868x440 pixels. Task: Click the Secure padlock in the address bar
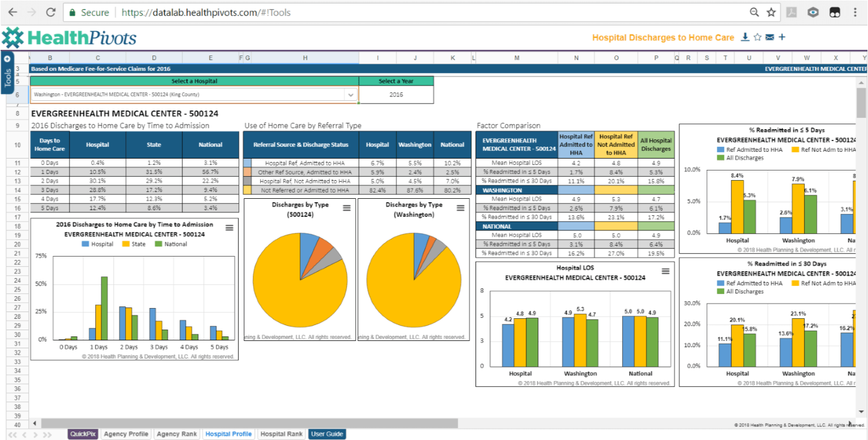[x=73, y=12]
